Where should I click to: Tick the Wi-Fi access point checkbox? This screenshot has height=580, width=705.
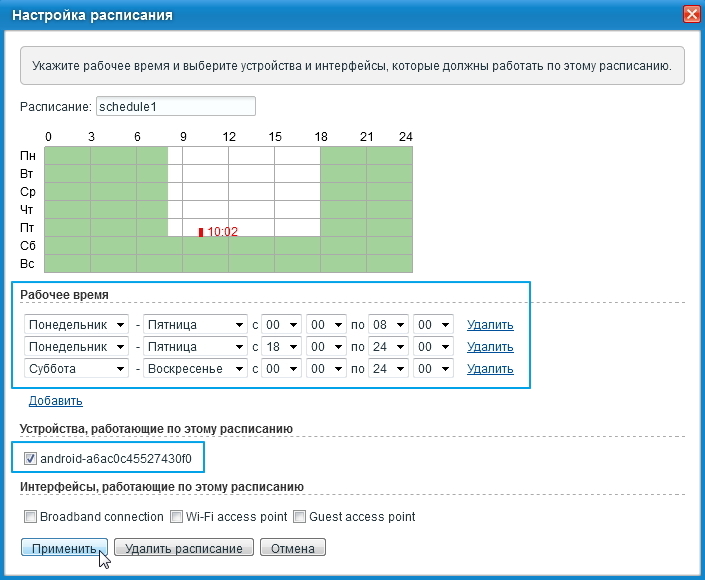pyautogui.click(x=176, y=517)
